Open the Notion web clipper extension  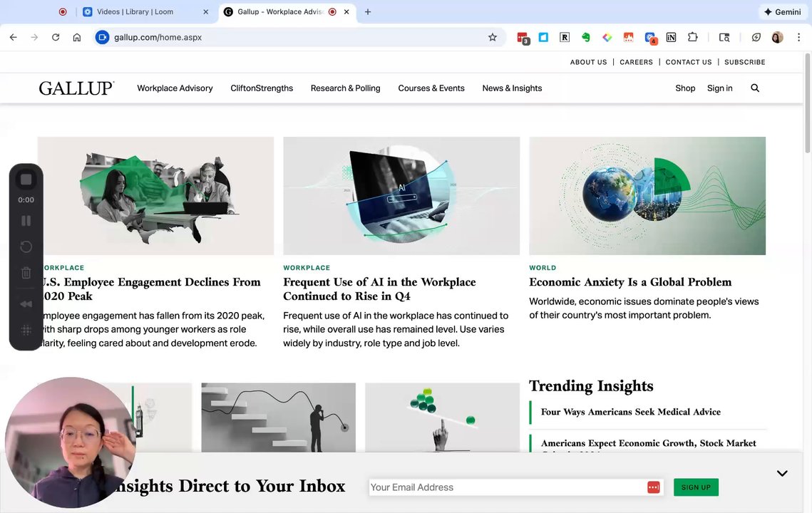pyautogui.click(x=671, y=37)
